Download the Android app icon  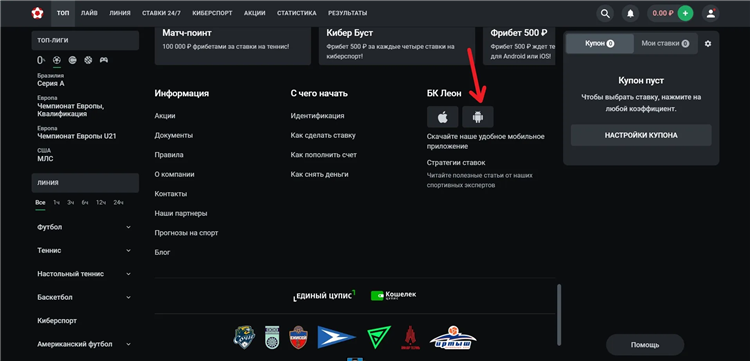(x=478, y=117)
